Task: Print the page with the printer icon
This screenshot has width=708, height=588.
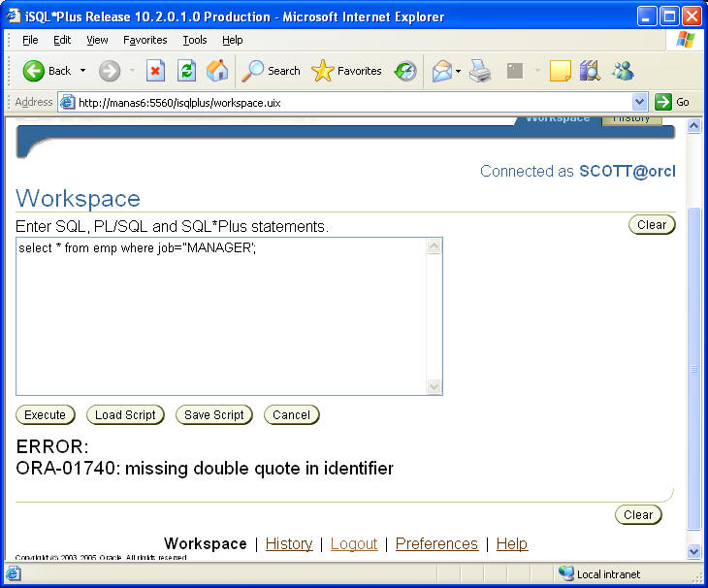Action: coord(479,71)
